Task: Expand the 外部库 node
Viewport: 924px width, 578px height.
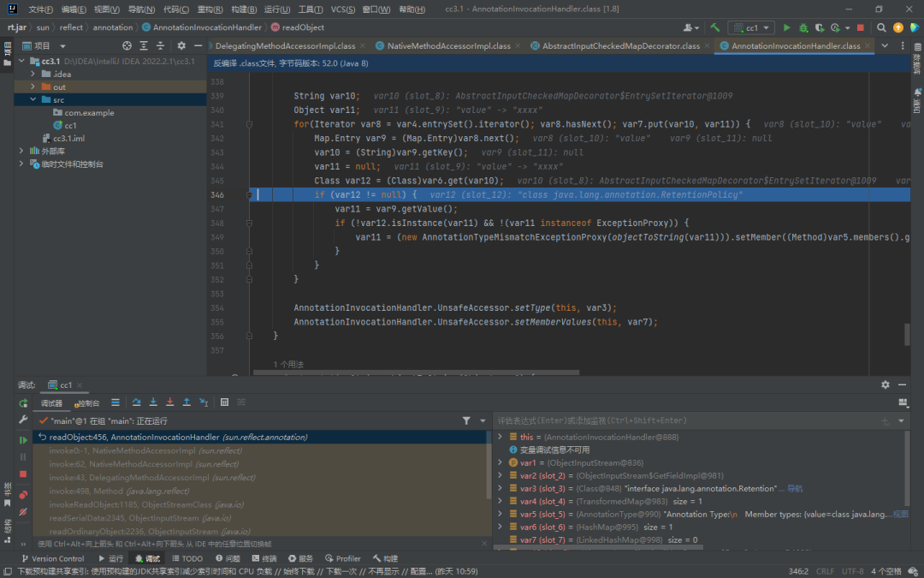Action: coord(21,151)
